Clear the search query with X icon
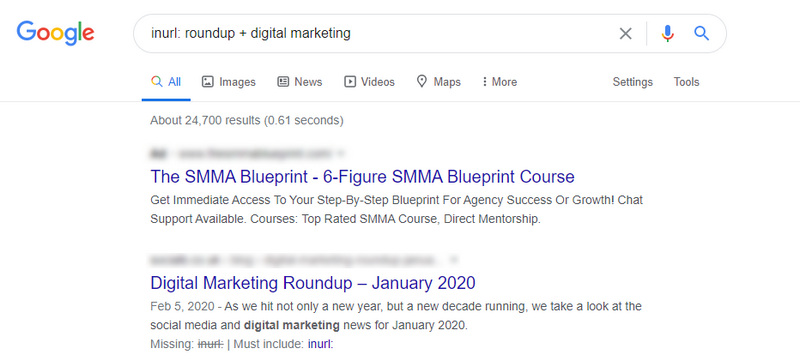The image size is (800, 361). tap(626, 34)
